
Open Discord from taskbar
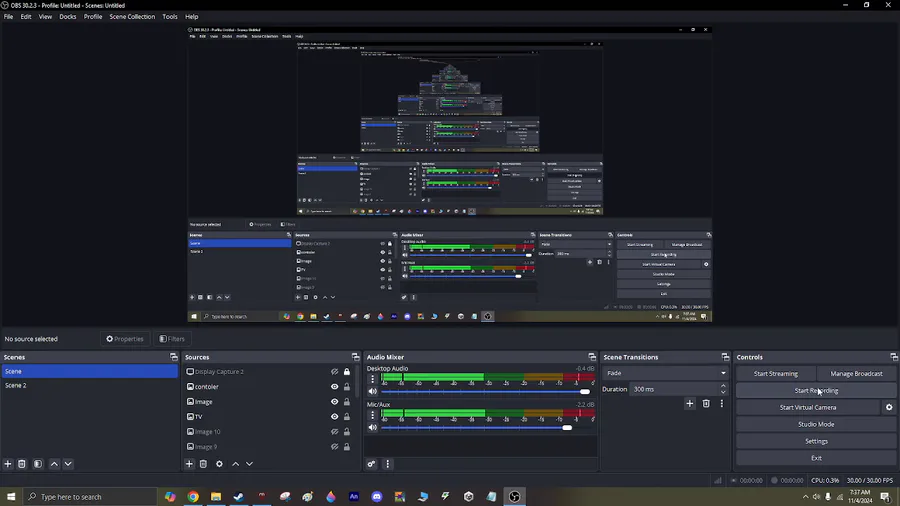pyautogui.click(x=377, y=497)
